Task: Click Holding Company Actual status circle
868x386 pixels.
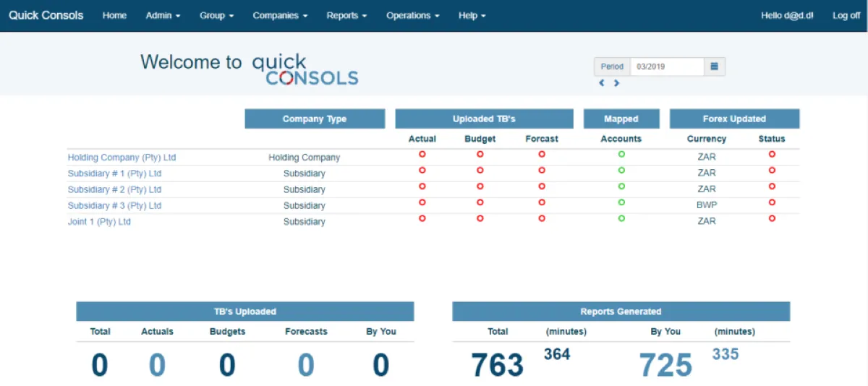Action: click(422, 154)
